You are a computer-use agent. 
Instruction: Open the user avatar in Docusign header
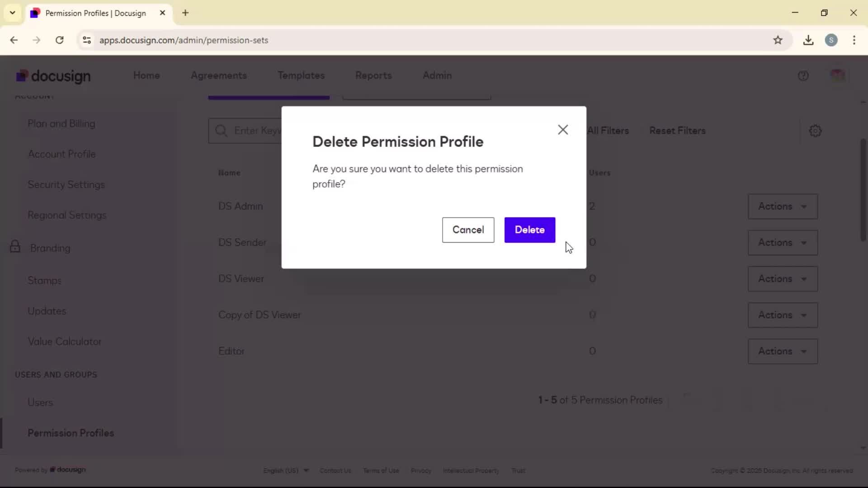coord(837,75)
